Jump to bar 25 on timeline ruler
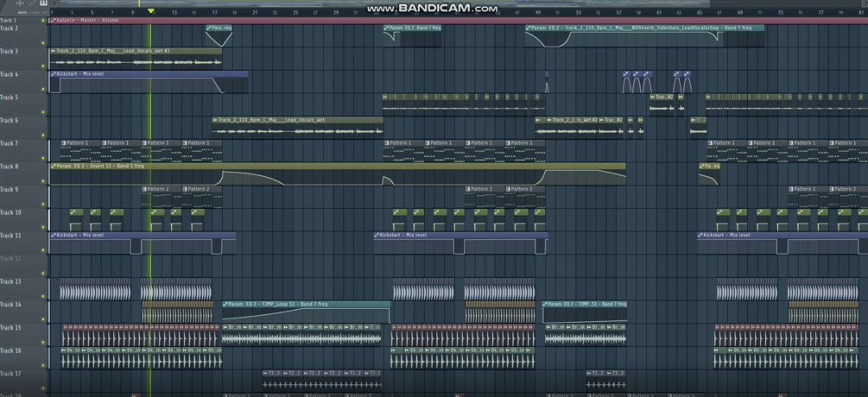The image size is (868, 397). (x=295, y=12)
